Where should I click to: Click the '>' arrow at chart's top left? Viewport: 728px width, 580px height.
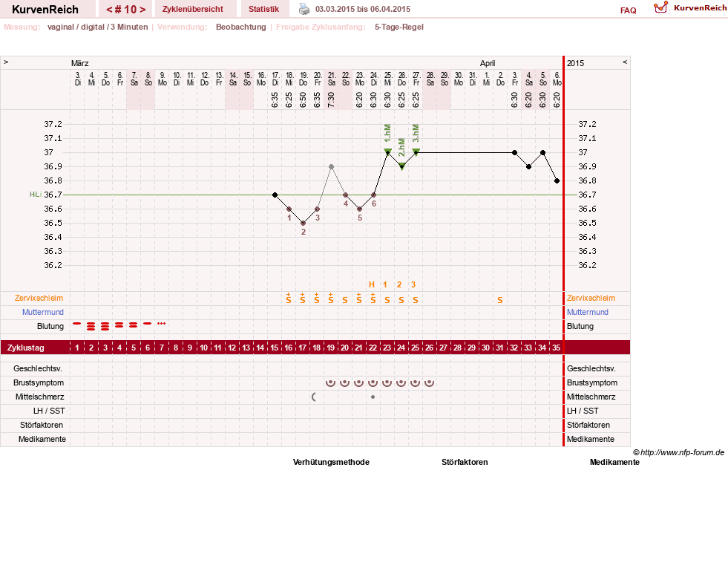point(6,62)
